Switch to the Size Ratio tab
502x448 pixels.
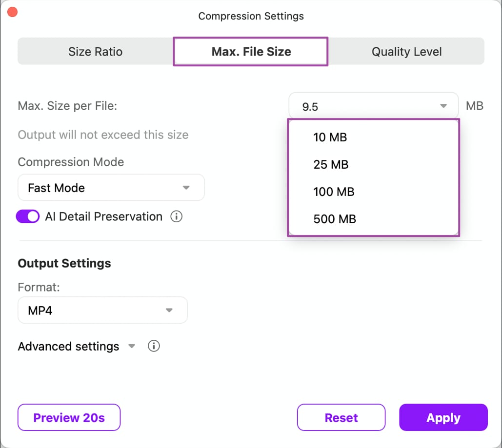pyautogui.click(x=96, y=52)
